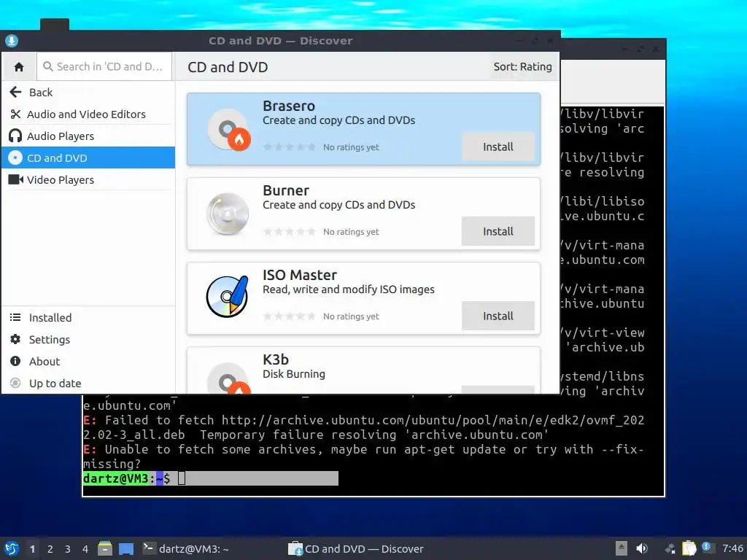Image resolution: width=747 pixels, height=560 pixels.
Task: Click the disc icon beside CD and DVD
Action: pos(15,157)
